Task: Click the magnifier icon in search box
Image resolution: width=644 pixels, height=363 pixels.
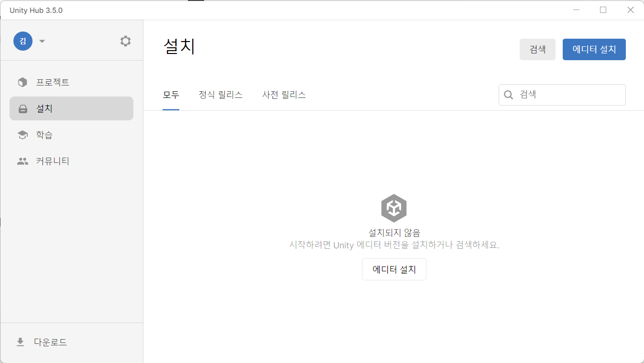Action: pyautogui.click(x=509, y=95)
